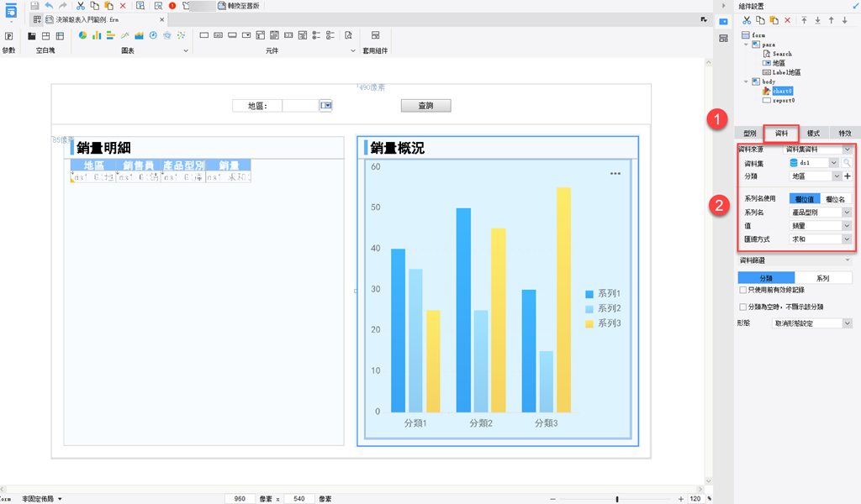Move component down one level

coord(845,20)
